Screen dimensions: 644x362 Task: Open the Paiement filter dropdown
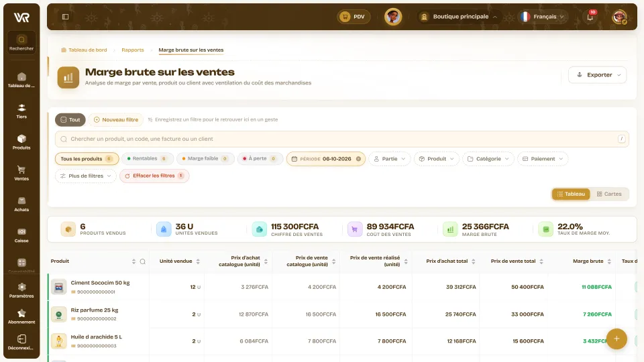pyautogui.click(x=543, y=159)
